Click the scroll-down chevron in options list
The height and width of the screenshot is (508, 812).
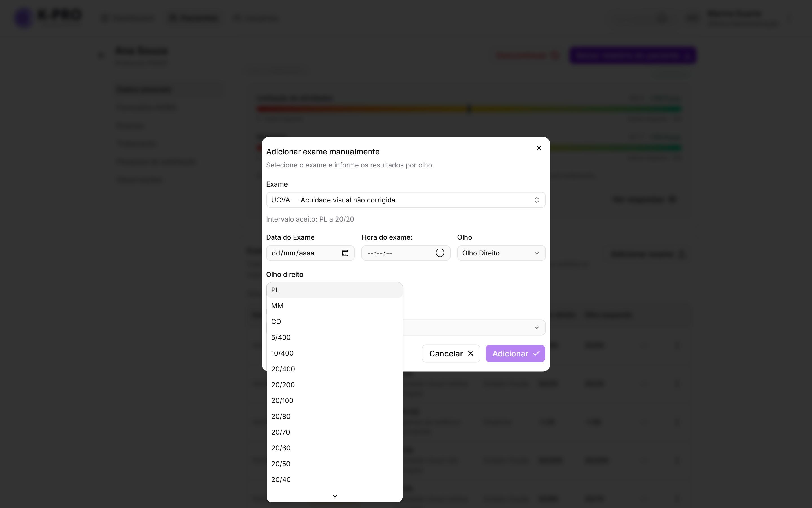click(335, 496)
